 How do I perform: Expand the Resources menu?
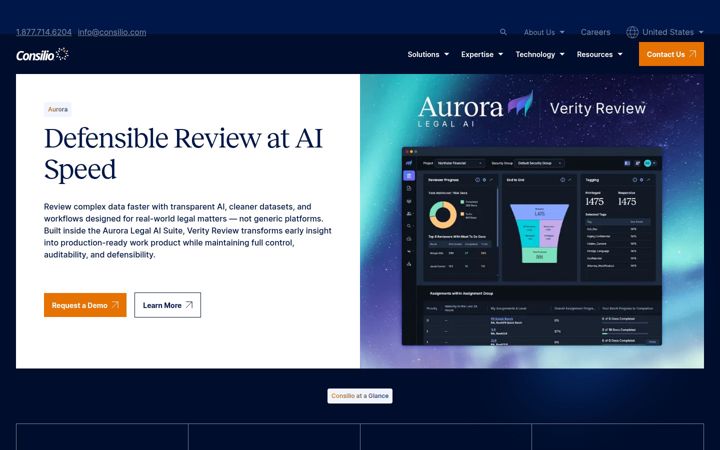pyautogui.click(x=599, y=54)
